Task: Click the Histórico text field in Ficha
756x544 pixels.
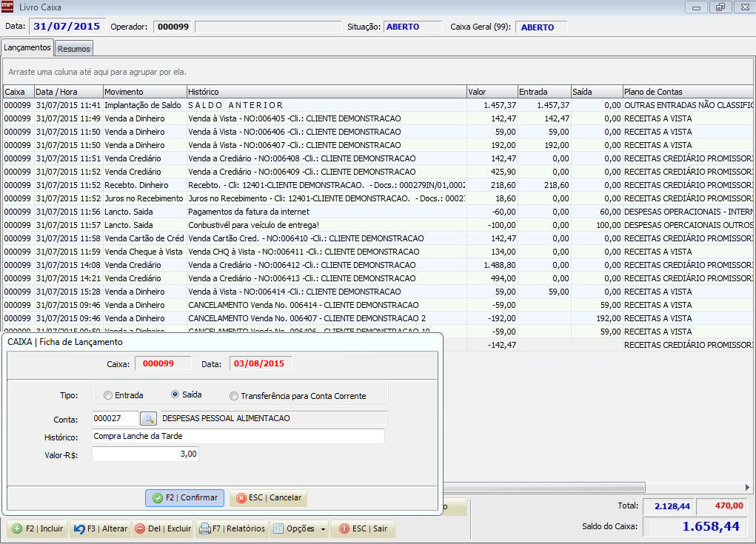Action: (x=238, y=436)
